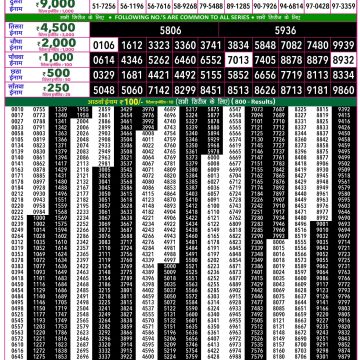Image resolution: width=360 pixels, height=360 pixels.
Task: Select number 94-6814 in the top row
Action: (x=291, y=6)
